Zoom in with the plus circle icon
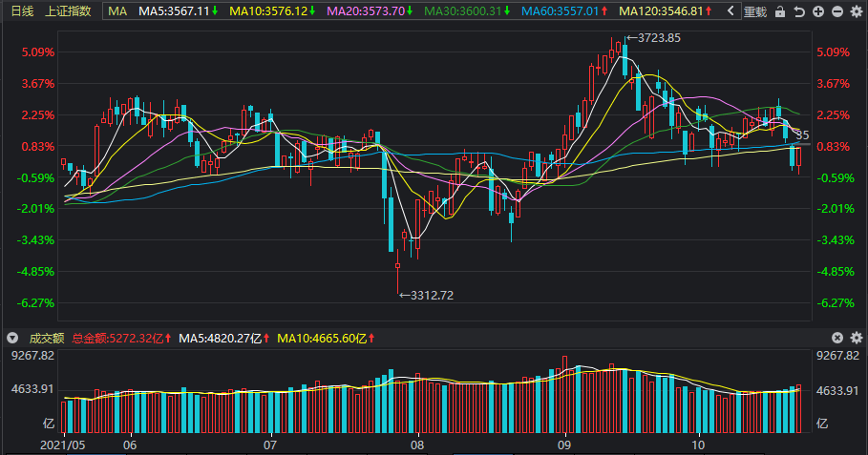The height and width of the screenshot is (455, 868). pyautogui.click(x=818, y=11)
